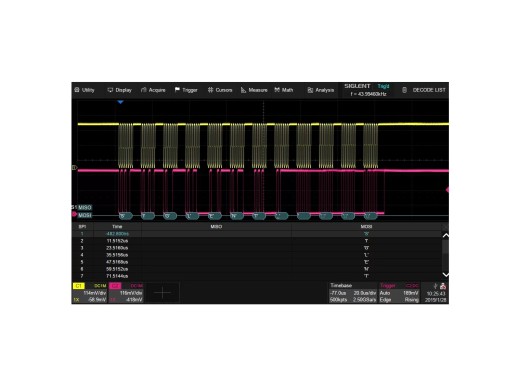520x380 pixels.
Task: Click the DECODE LIST button
Action: [424, 90]
